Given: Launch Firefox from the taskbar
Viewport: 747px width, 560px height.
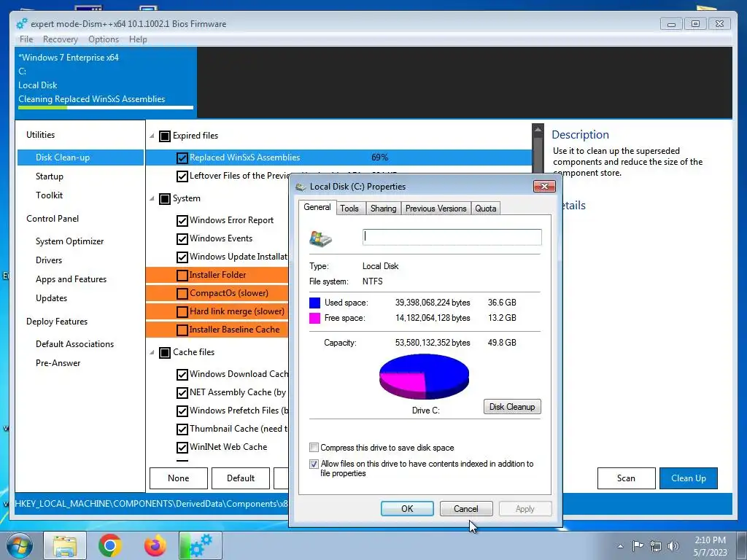Looking at the screenshot, I should (x=155, y=545).
